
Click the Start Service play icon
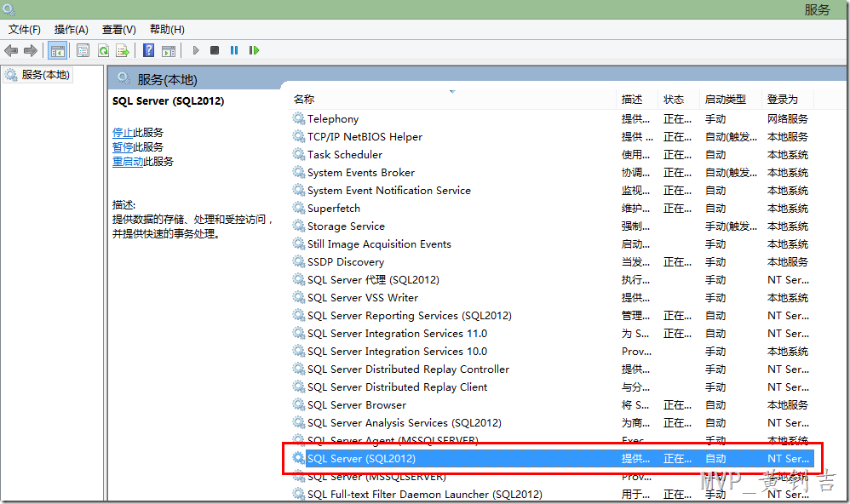(196, 50)
